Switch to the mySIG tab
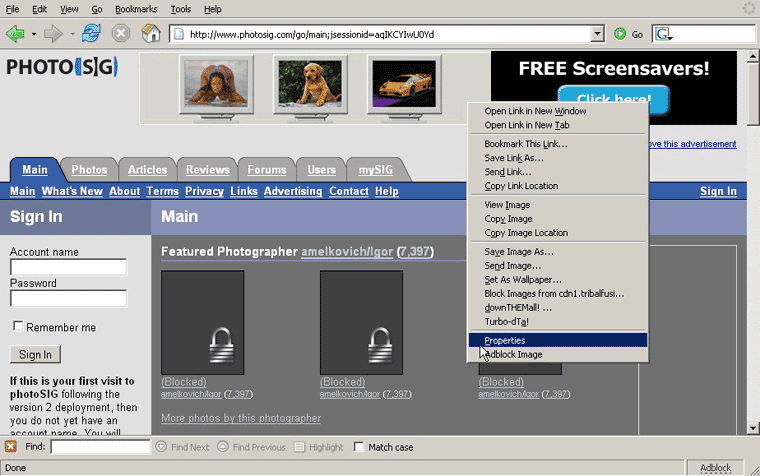The height and width of the screenshot is (476, 760). [x=376, y=170]
